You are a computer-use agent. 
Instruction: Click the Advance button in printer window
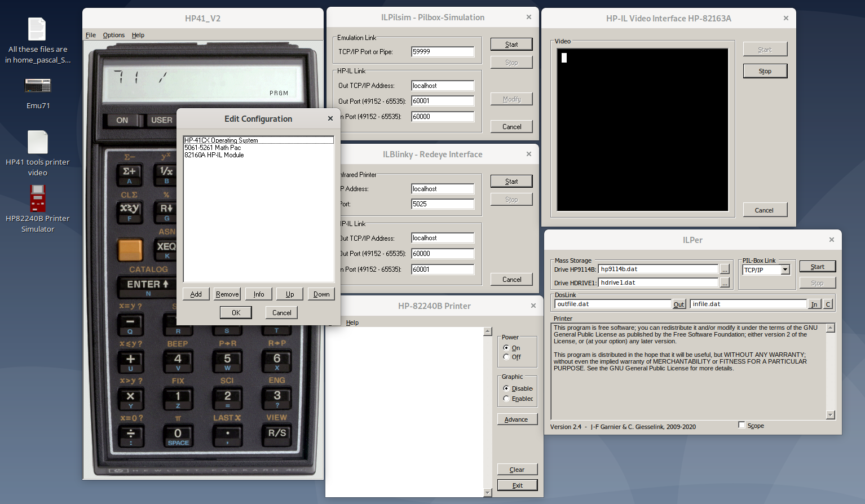click(x=517, y=419)
